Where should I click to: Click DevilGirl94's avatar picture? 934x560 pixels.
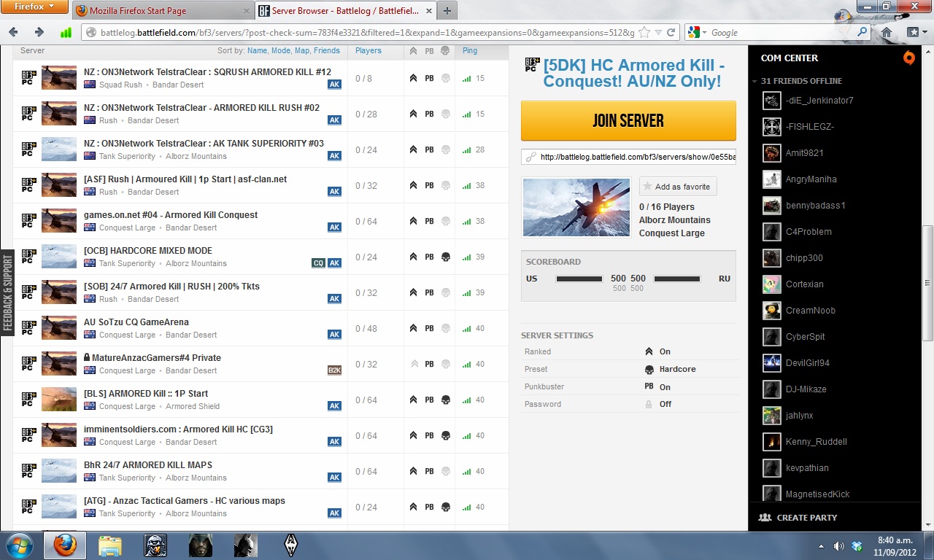pos(772,363)
